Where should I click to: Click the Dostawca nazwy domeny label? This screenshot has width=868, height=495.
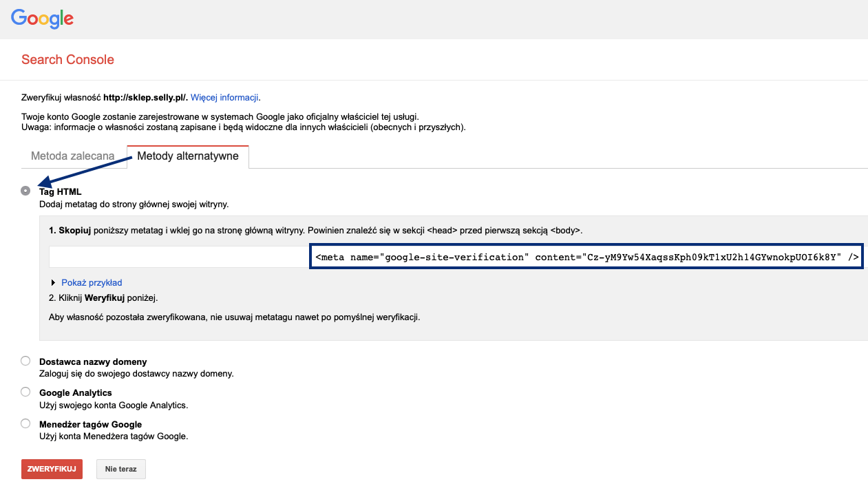point(93,361)
